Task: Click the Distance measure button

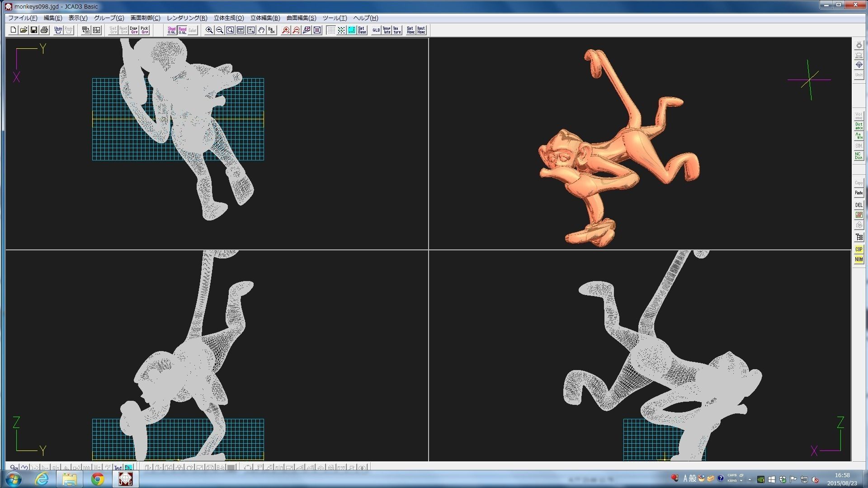Action: (859, 126)
